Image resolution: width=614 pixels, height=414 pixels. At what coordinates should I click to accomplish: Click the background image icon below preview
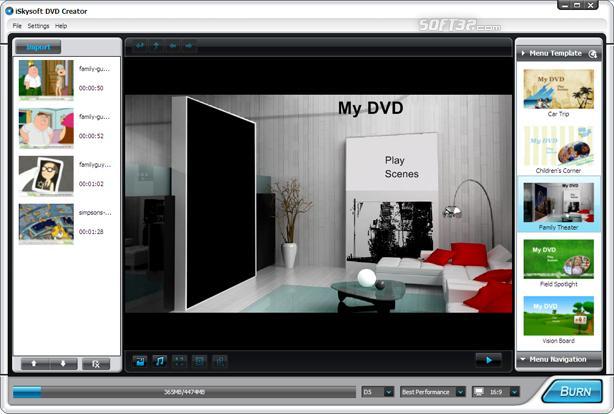point(140,361)
